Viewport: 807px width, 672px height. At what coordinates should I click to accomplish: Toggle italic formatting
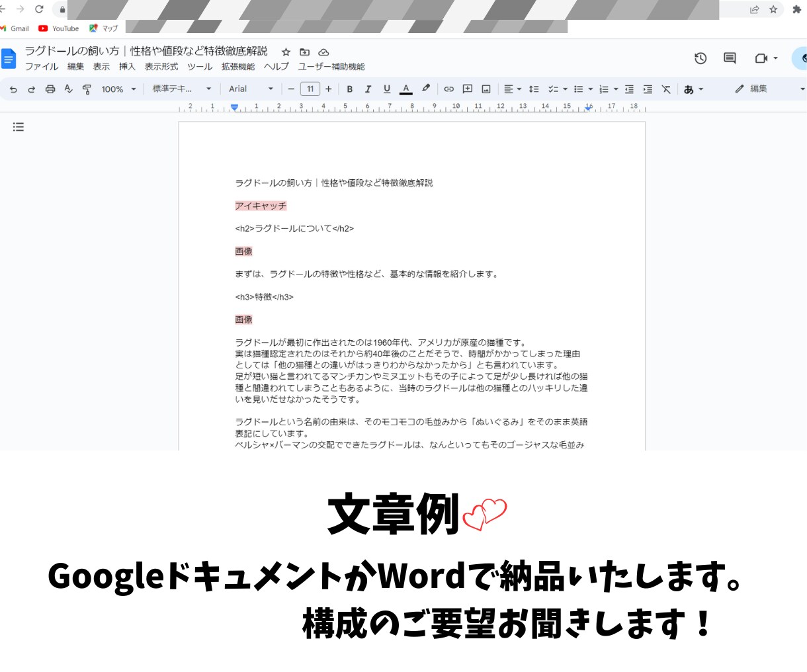point(368,89)
